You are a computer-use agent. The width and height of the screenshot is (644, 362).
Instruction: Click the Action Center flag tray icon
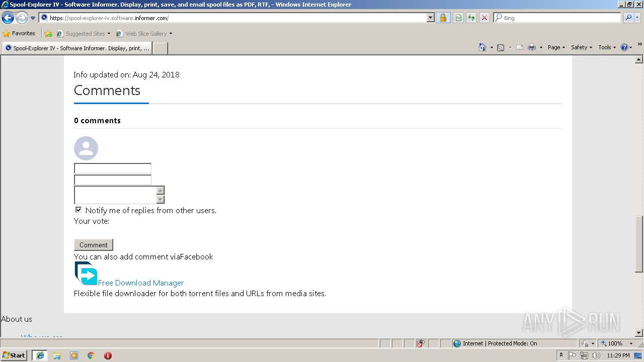click(x=572, y=355)
